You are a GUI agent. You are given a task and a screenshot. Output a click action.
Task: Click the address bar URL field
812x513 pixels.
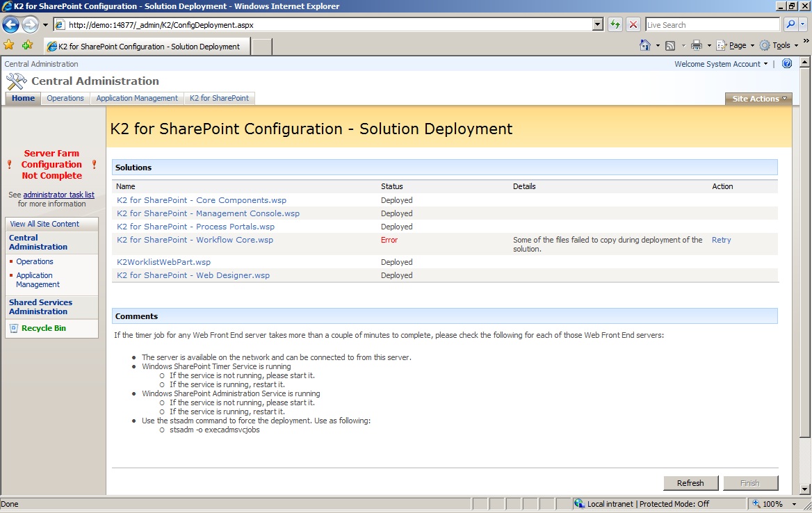point(323,25)
